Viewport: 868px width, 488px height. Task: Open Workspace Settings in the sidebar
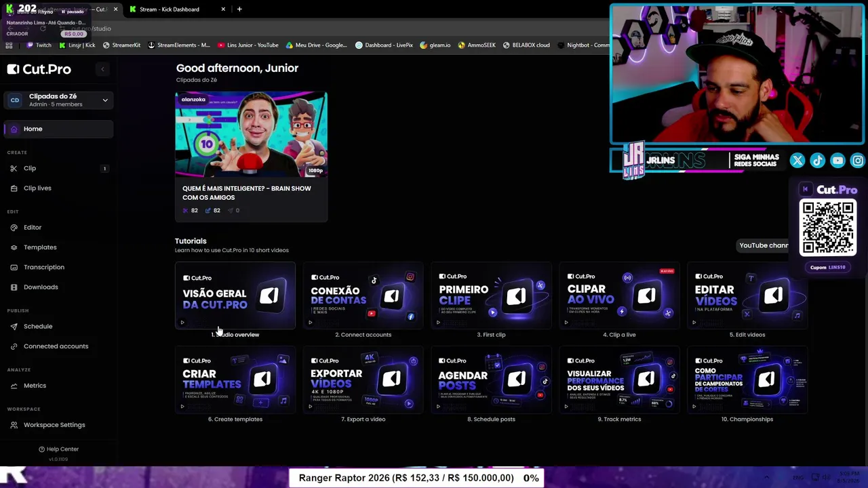point(59,425)
